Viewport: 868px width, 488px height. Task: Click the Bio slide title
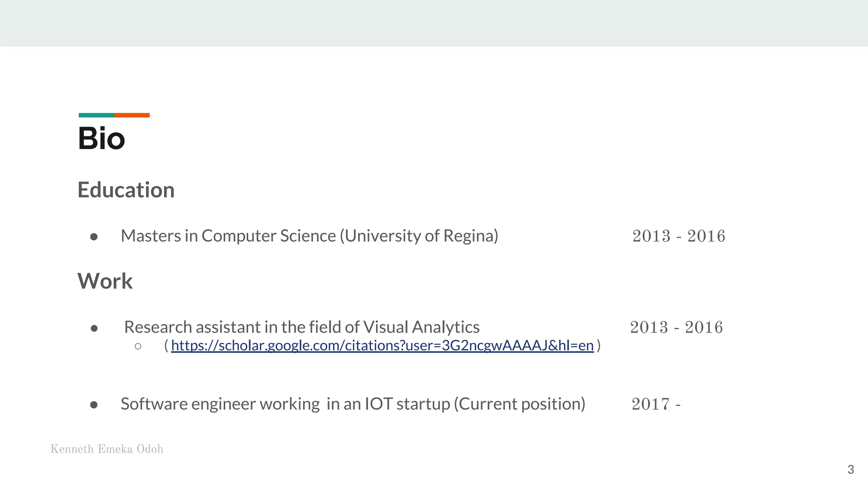102,139
